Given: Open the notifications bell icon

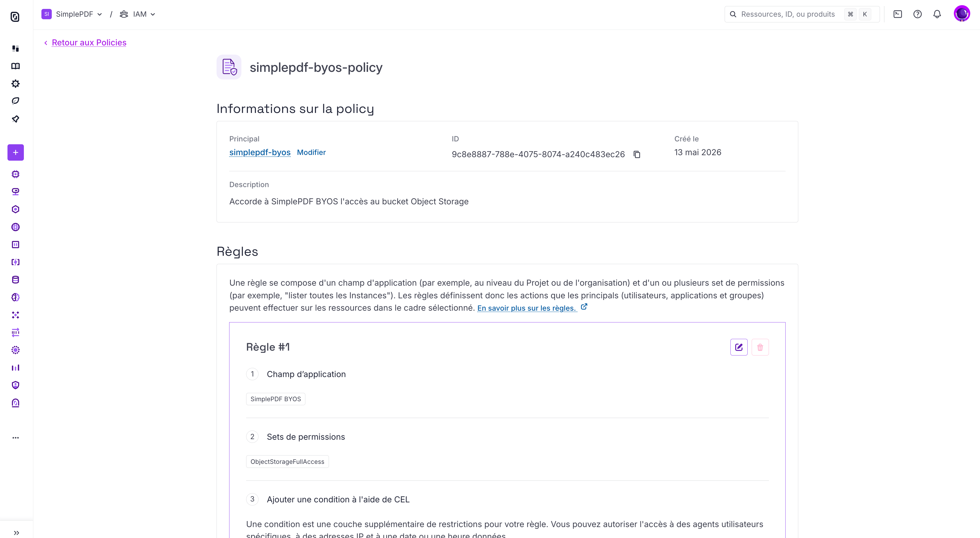Looking at the screenshot, I should point(937,14).
